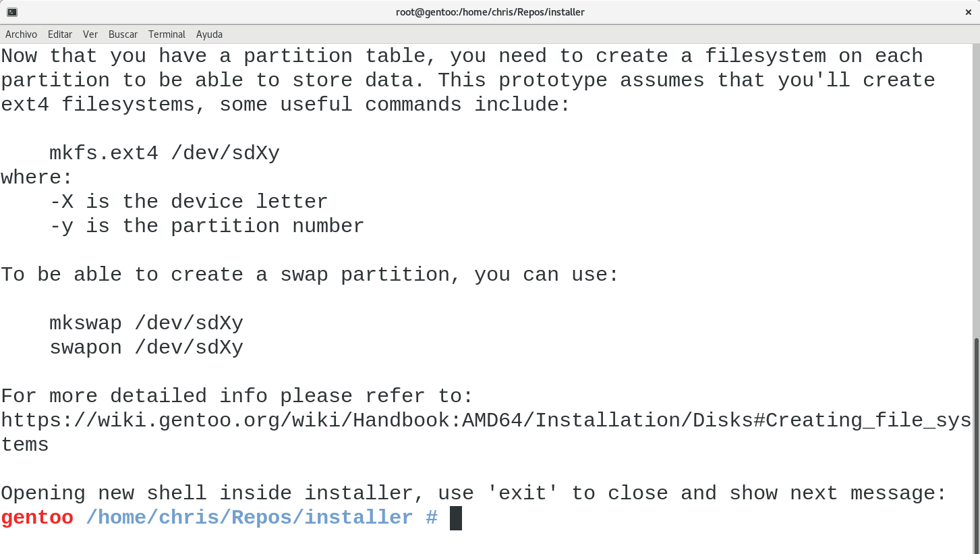Open the Terminal menu
Image resolution: width=980 pixels, height=554 pixels.
point(167,34)
